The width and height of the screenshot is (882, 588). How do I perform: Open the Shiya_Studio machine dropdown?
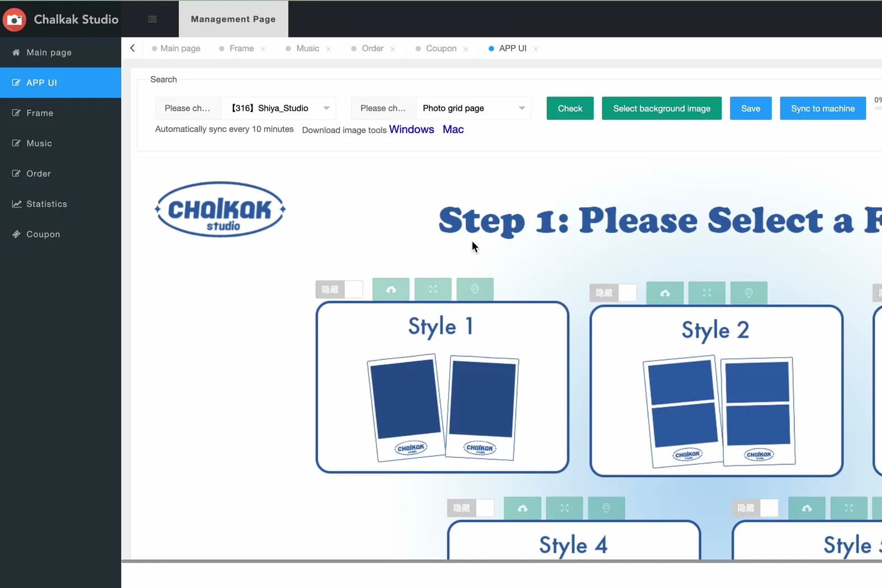point(278,108)
